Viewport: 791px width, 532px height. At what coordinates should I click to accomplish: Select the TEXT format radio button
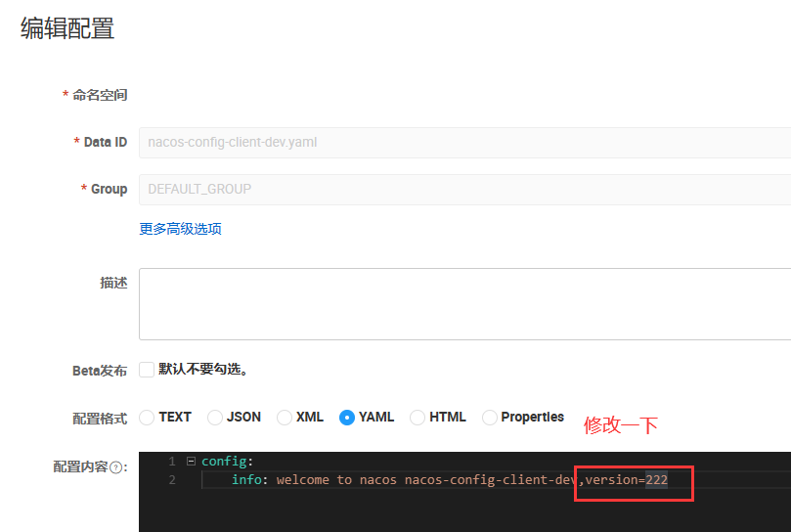tap(147, 418)
